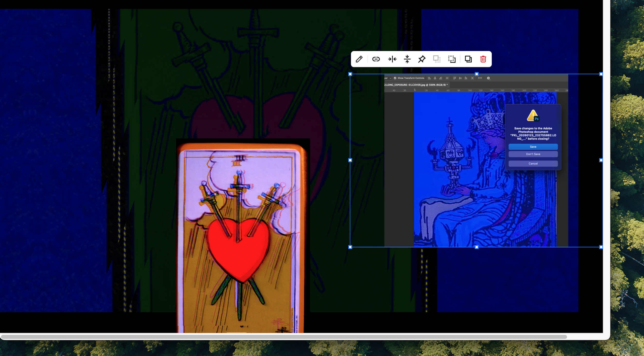Select the LONG_EXPOSURE-01.COVER.jpg document tab

[x=416, y=85]
